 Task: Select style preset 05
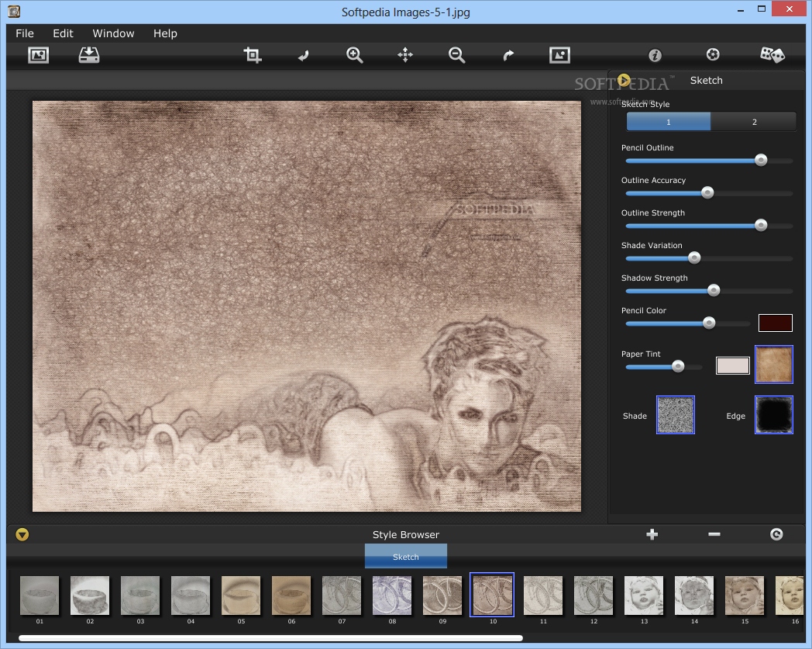(x=241, y=595)
